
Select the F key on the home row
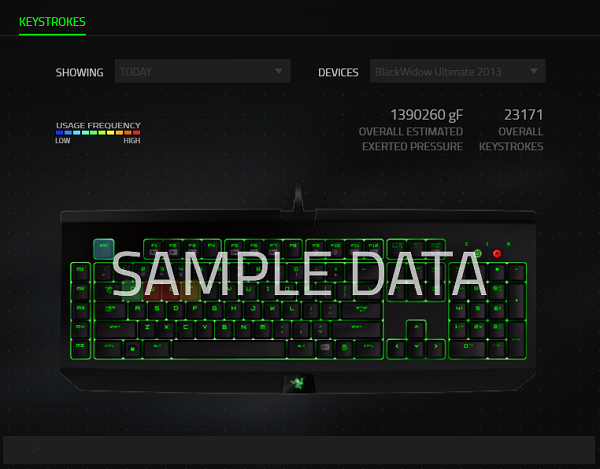pyautogui.click(x=195, y=311)
